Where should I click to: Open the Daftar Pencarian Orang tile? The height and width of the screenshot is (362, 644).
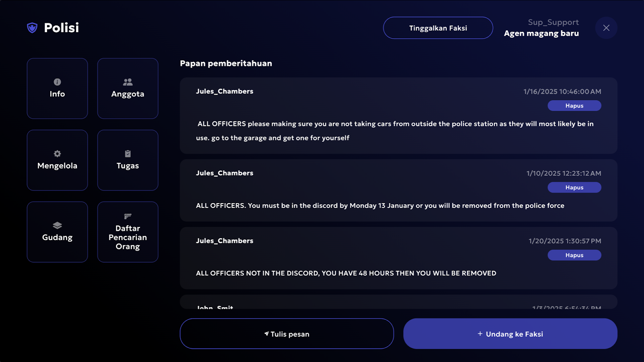pos(128,232)
